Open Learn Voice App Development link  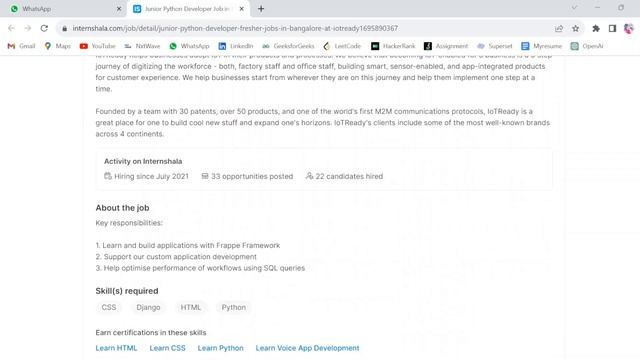pyautogui.click(x=307, y=348)
